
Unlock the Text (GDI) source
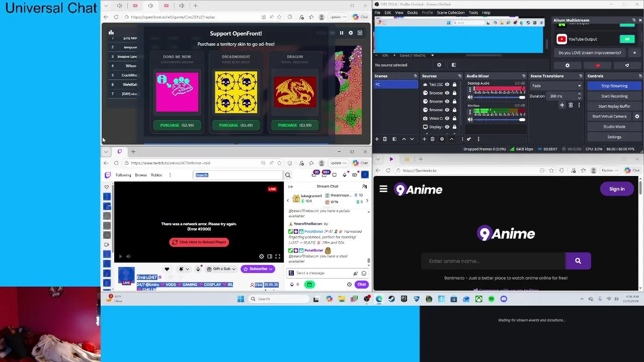click(454, 84)
